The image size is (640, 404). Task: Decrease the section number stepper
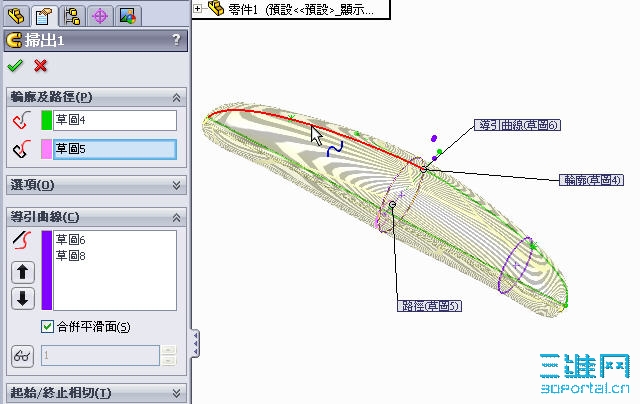click(x=168, y=361)
